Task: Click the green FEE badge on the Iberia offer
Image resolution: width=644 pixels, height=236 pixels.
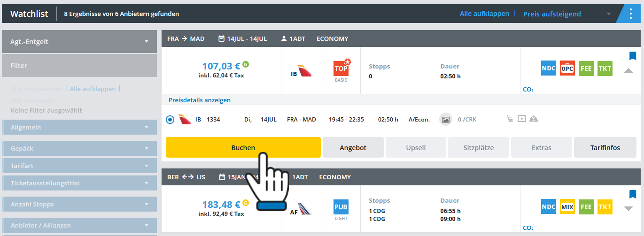Action: pyautogui.click(x=586, y=68)
